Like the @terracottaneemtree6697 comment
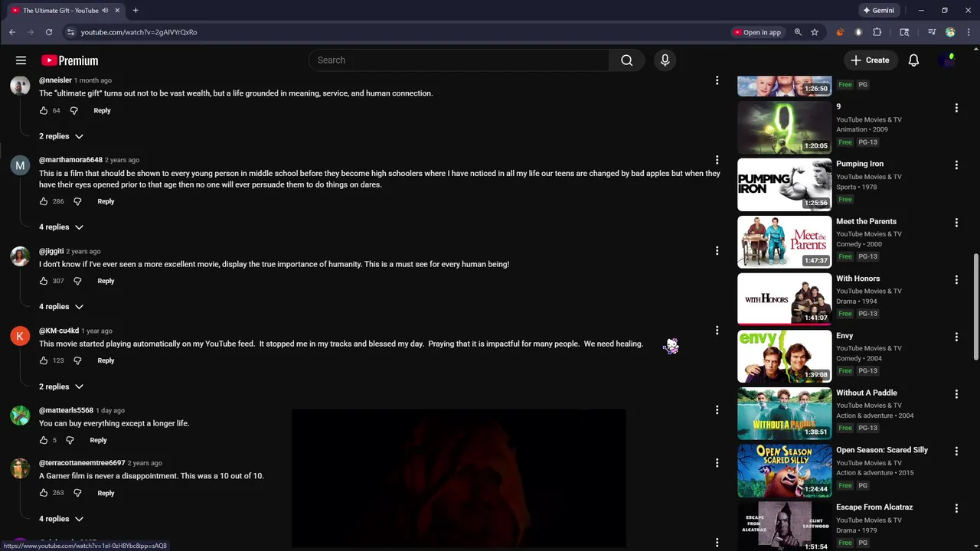 [x=44, y=493]
